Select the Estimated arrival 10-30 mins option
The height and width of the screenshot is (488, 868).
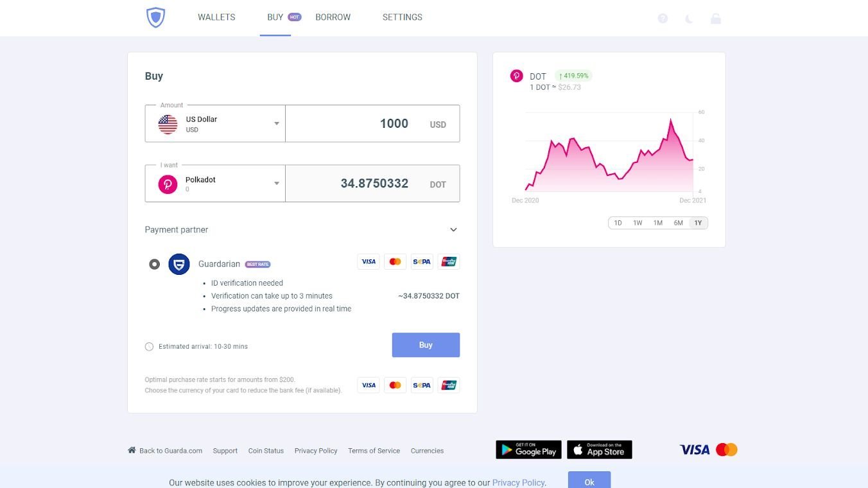pyautogui.click(x=149, y=346)
